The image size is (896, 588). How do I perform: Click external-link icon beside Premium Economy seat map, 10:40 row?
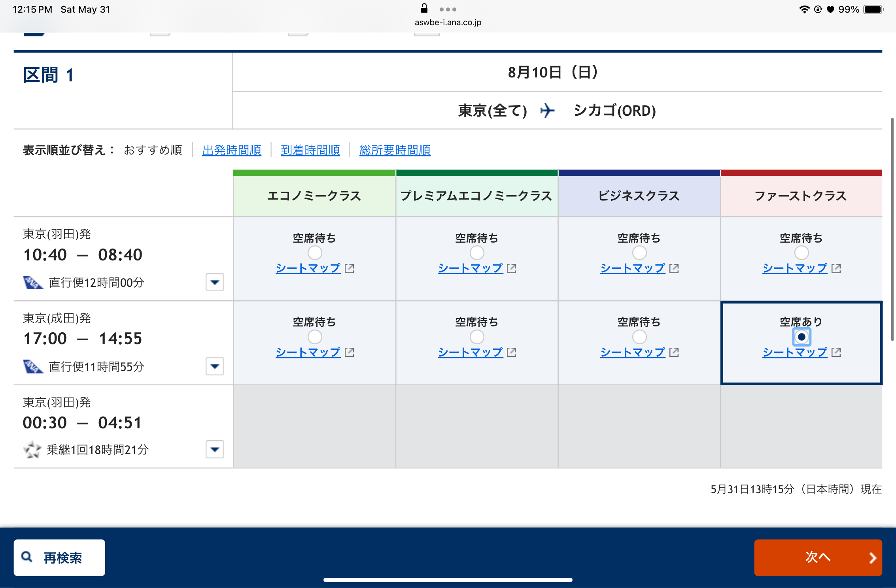[x=512, y=268]
